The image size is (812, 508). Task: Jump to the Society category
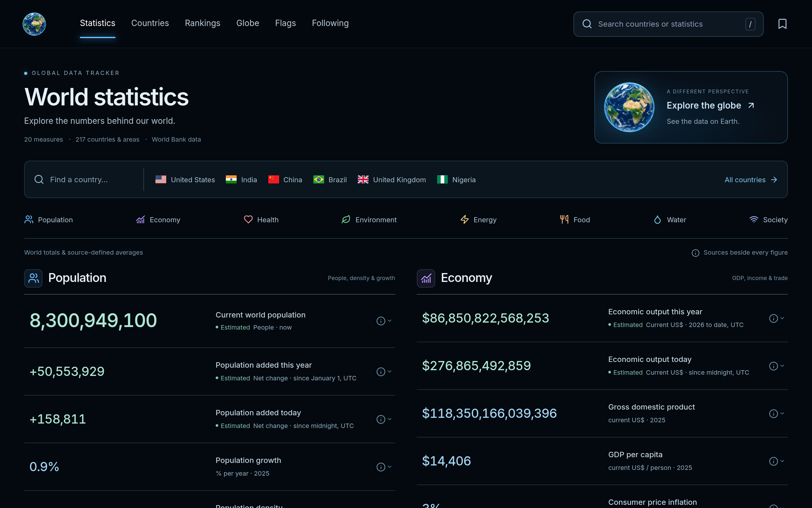point(768,220)
